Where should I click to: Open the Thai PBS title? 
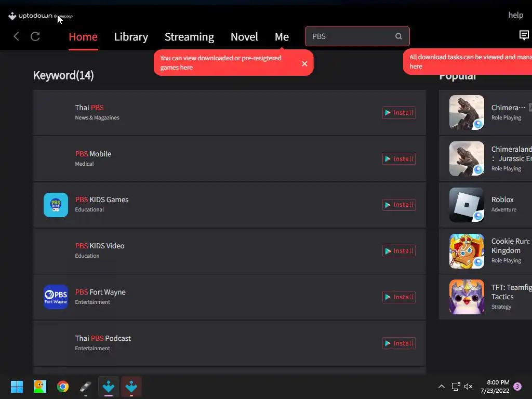click(x=89, y=108)
